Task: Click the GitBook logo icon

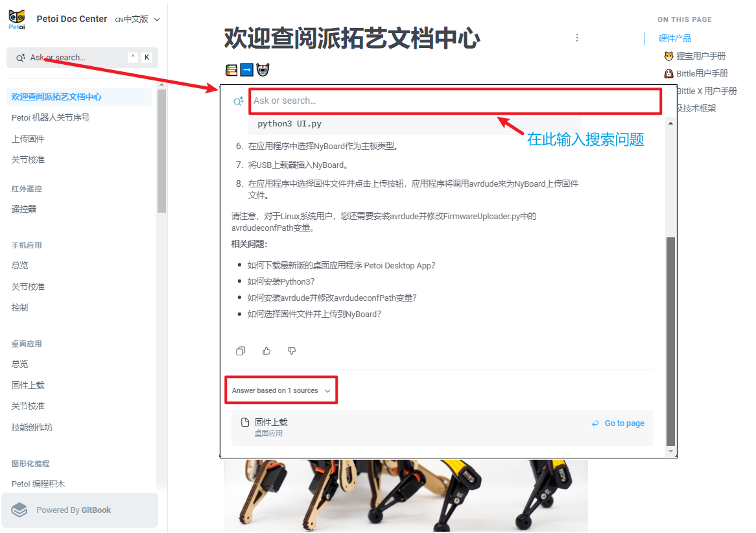Action: pos(20,510)
